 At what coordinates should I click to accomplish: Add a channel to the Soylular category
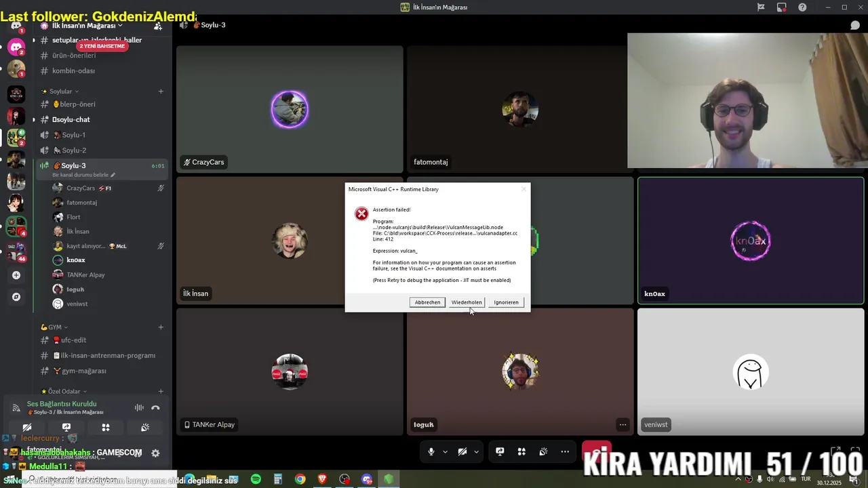[161, 91]
